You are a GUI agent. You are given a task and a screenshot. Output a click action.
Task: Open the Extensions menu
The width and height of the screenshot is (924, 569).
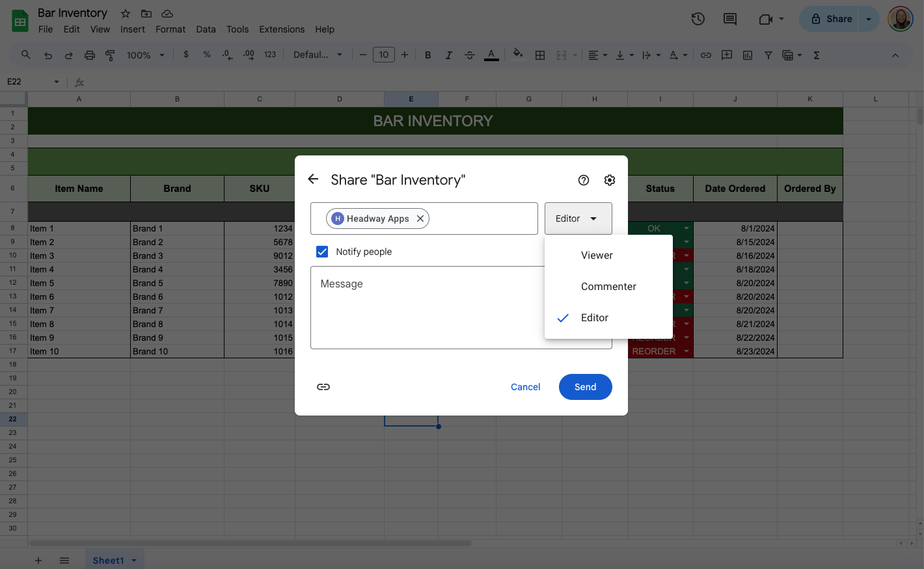pyautogui.click(x=282, y=29)
